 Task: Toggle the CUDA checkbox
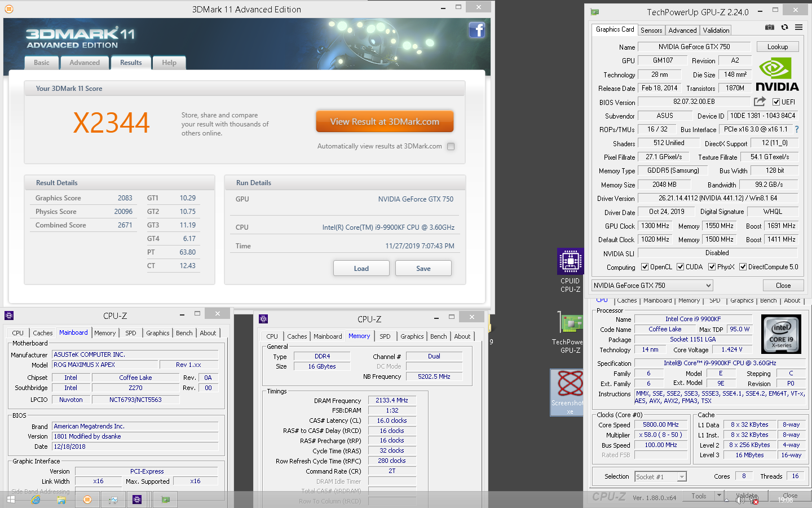(680, 267)
